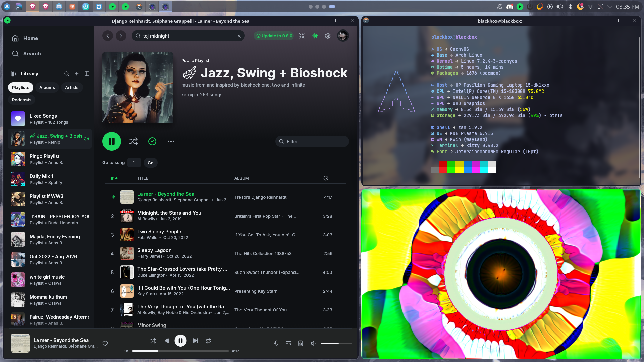Click the Bioshock playlist cover art

[x=138, y=88]
